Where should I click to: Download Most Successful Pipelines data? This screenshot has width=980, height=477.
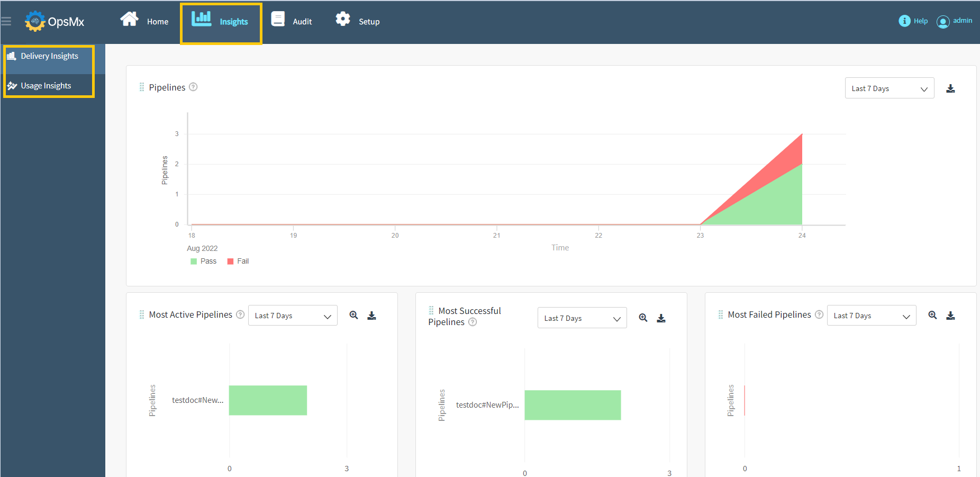point(661,318)
